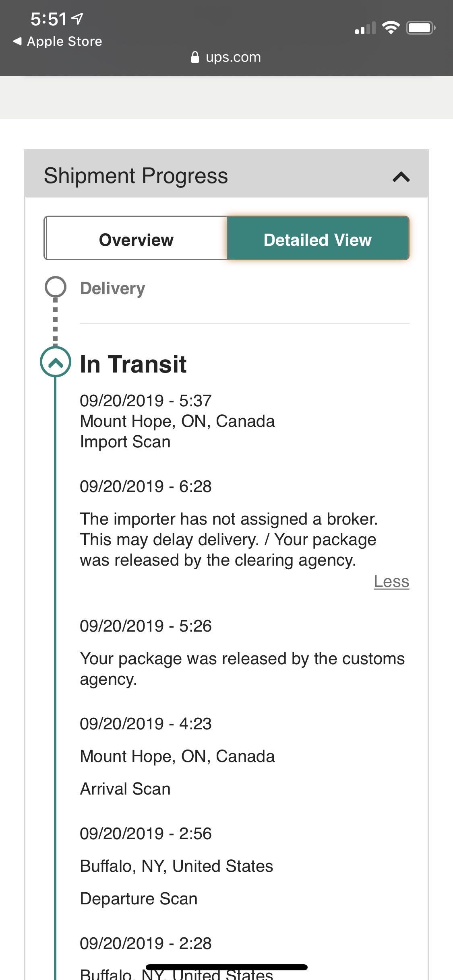Viewport: 453px width, 980px height.
Task: Tap the In Transit status heading
Action: [133, 364]
